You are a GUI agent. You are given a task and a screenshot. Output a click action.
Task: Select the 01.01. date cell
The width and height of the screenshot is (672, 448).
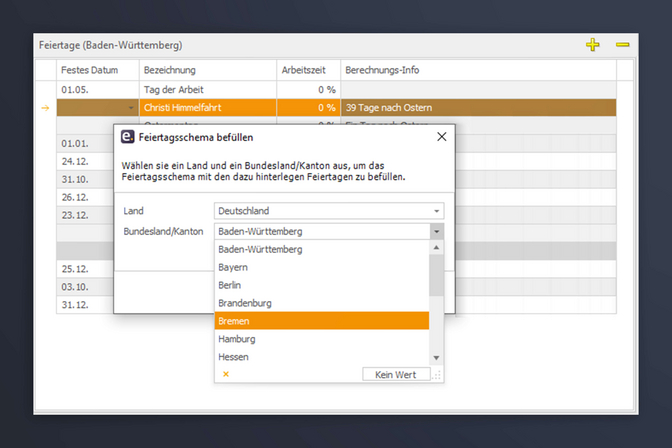(85, 144)
